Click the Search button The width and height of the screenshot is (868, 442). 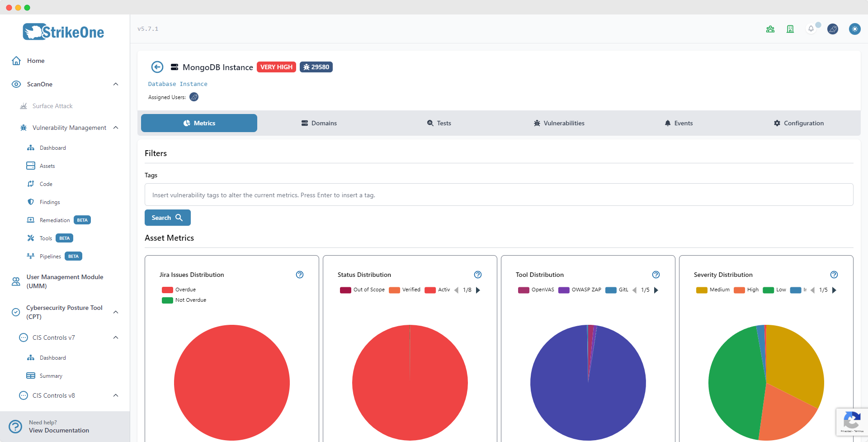pos(167,218)
